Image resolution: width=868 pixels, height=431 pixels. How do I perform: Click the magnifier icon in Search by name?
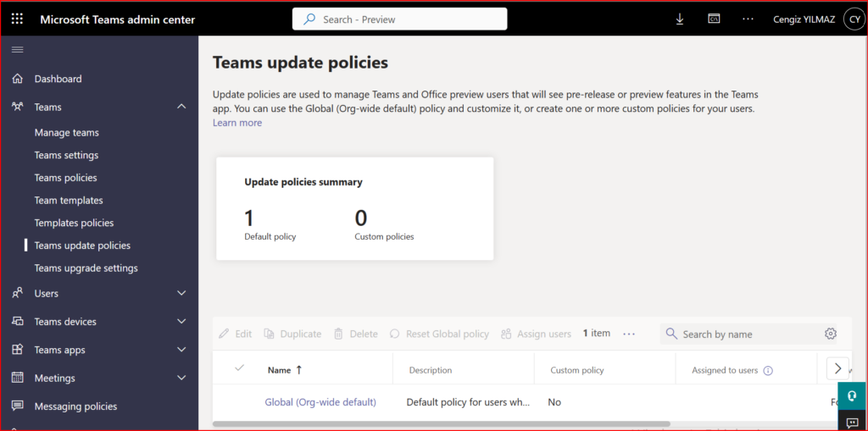(671, 334)
